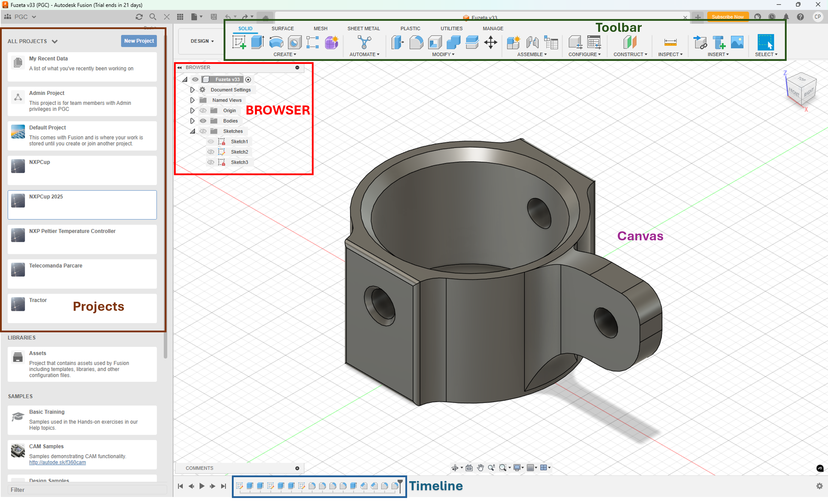
Task: Select the Fillet tool under Modify
Action: coord(416,42)
